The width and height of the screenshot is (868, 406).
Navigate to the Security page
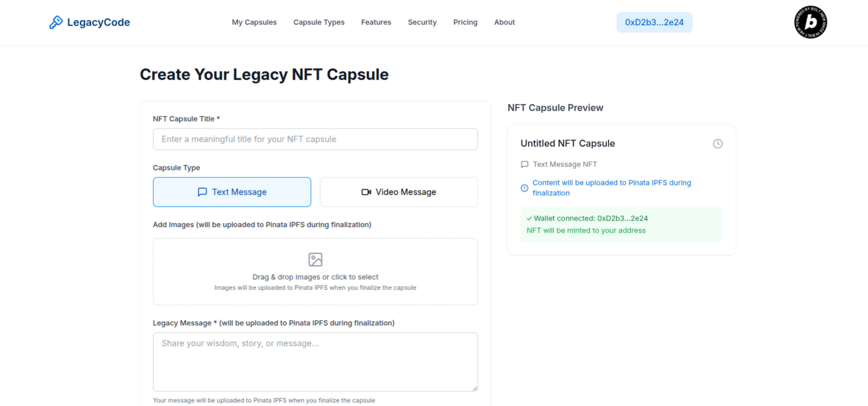pyautogui.click(x=422, y=22)
